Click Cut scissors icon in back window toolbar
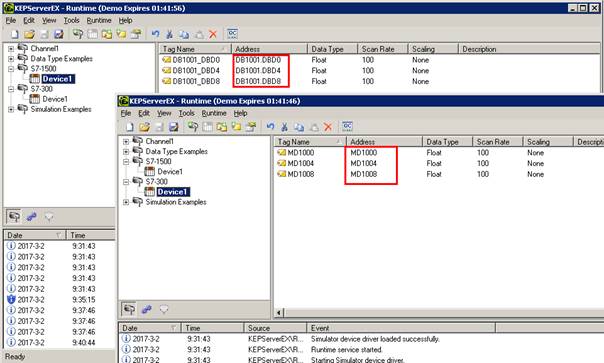This screenshot has width=604, height=363. point(169,34)
